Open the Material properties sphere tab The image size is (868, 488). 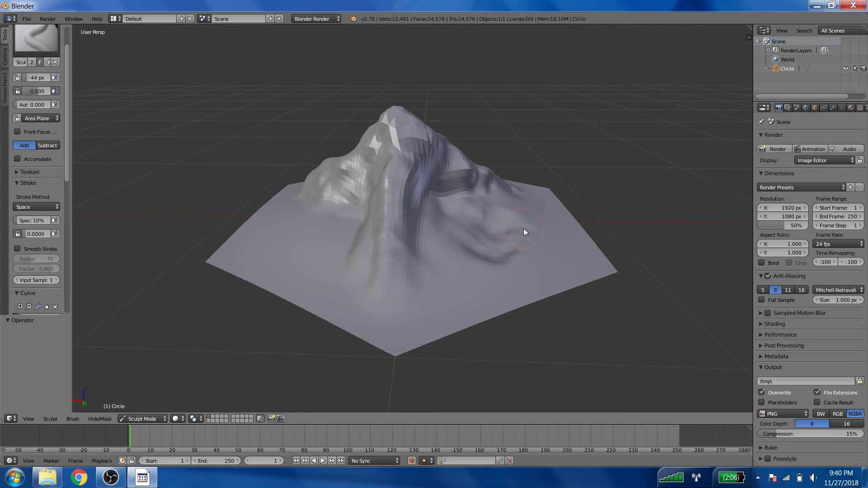tap(851, 108)
